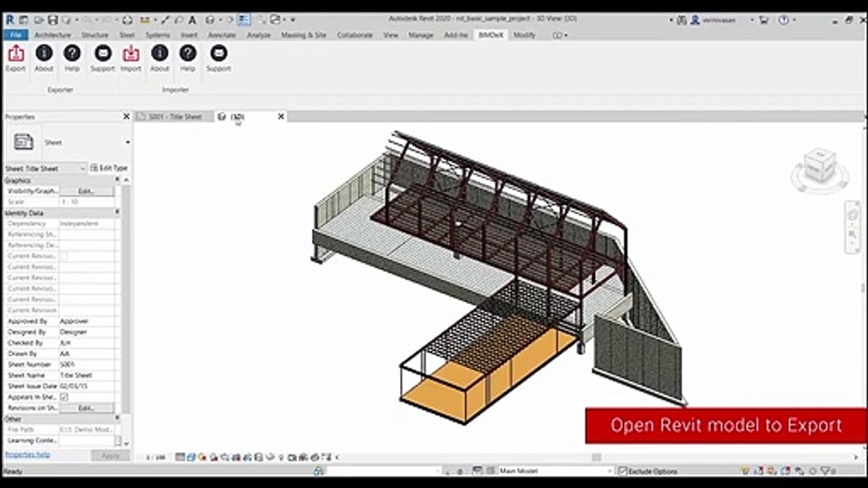Image resolution: width=868 pixels, height=488 pixels.
Task: Click Save in quick access toolbar
Action: tap(53, 20)
